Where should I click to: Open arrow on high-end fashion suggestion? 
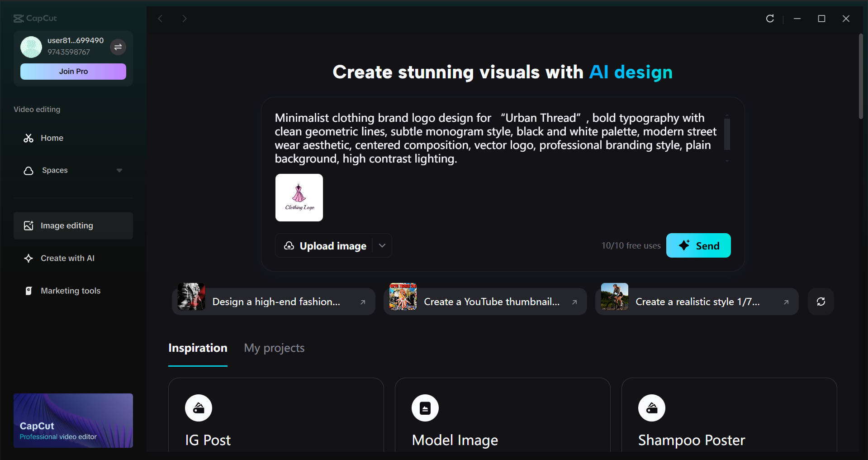[363, 302]
